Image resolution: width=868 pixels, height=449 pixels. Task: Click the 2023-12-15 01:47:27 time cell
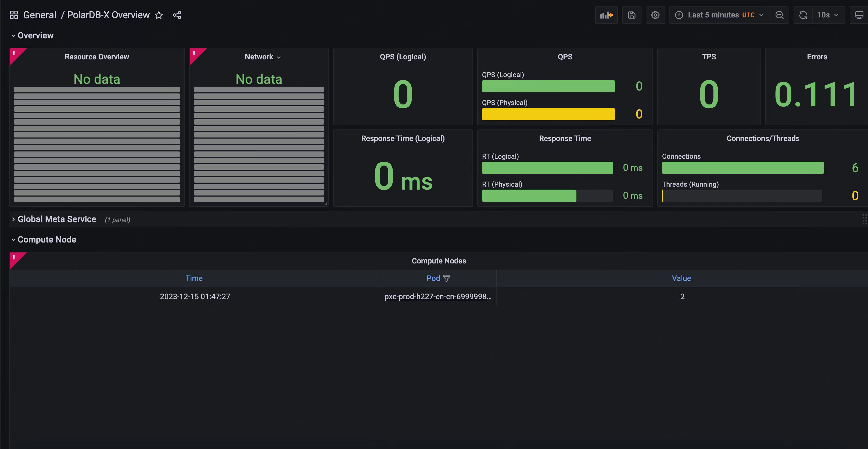click(195, 296)
